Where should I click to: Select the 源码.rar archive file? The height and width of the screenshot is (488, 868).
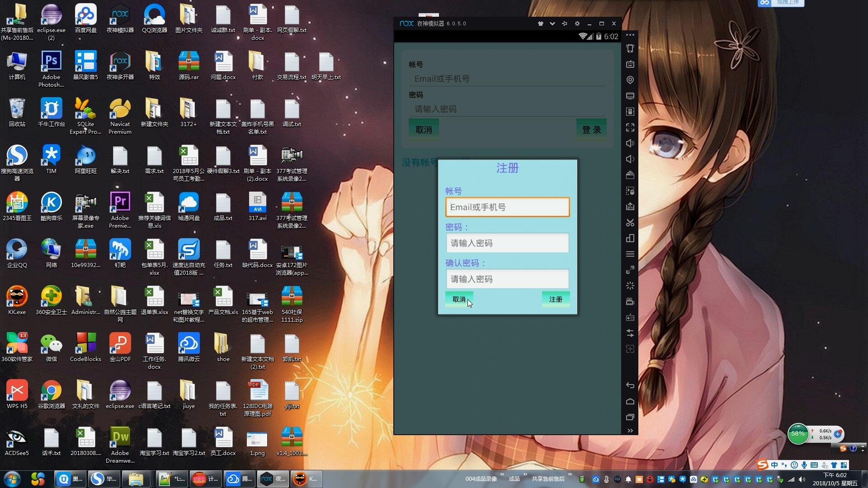[189, 66]
